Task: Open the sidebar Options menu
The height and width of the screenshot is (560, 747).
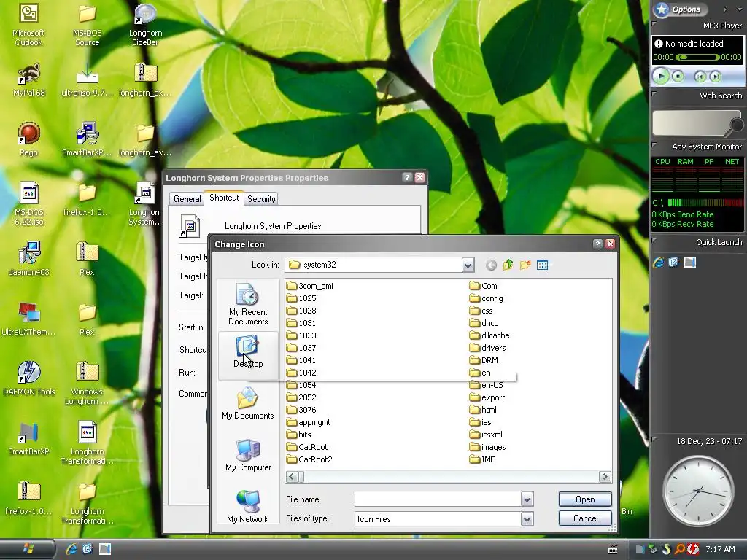Action: click(x=680, y=9)
